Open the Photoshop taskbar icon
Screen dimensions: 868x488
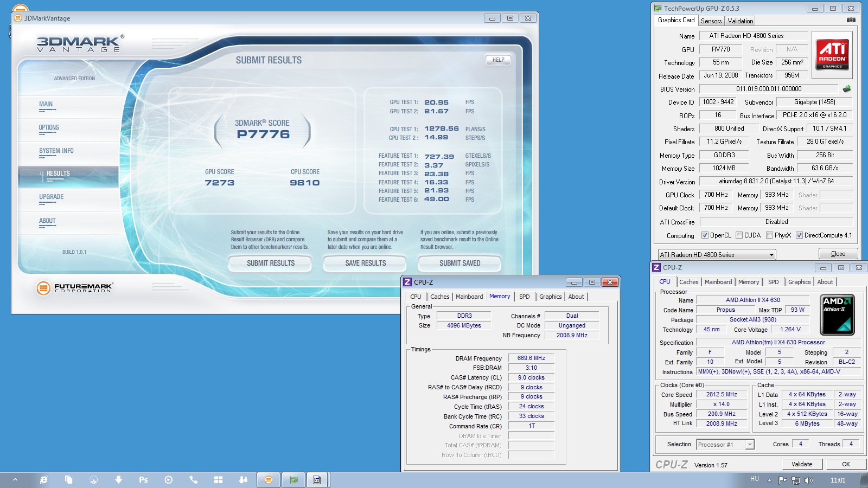(x=143, y=480)
